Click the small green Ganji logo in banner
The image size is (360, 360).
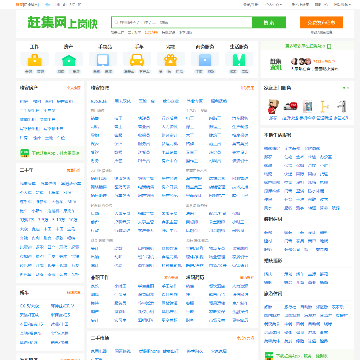tap(276, 64)
